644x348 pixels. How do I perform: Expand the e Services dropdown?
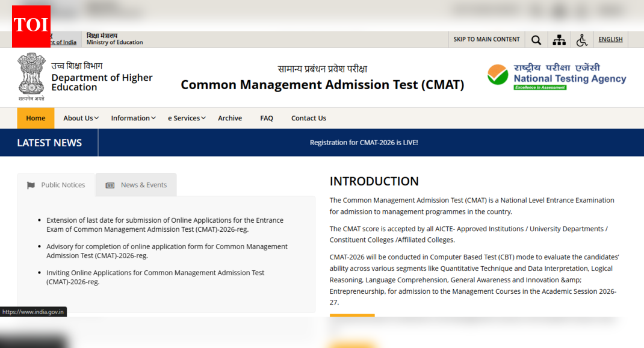[x=187, y=118]
